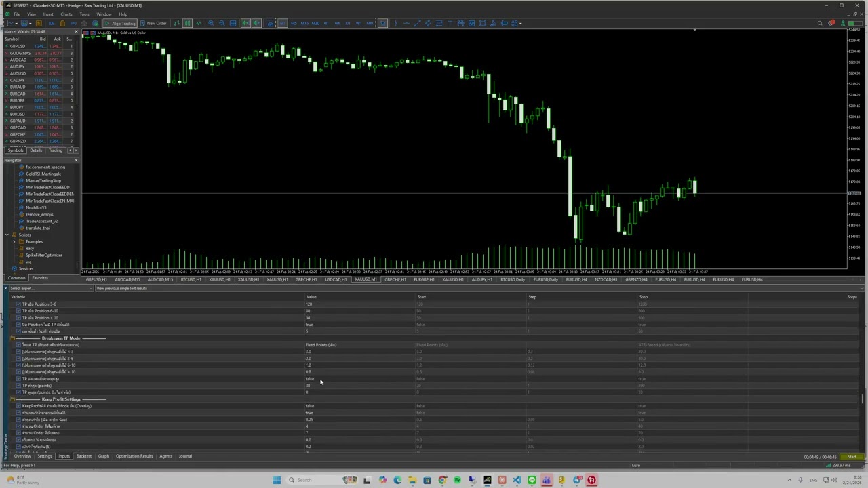Toggle checkbox for TP Position > 10

pos(18,318)
